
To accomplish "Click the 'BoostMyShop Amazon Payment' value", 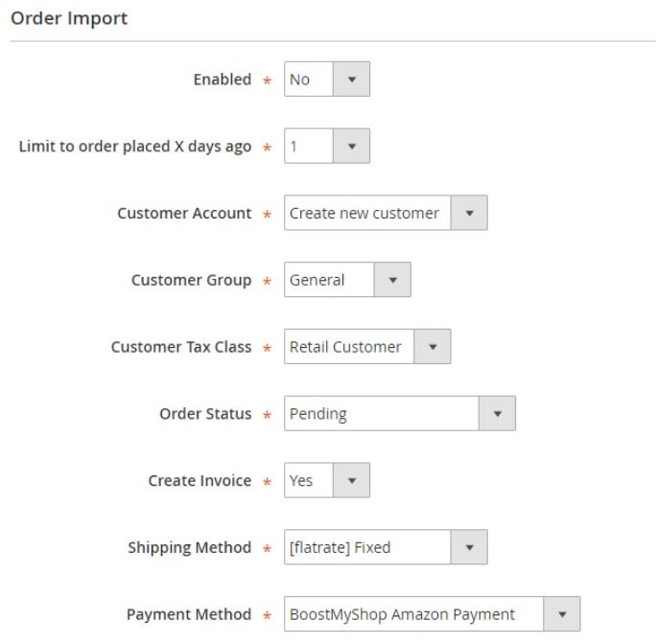I will [402, 614].
